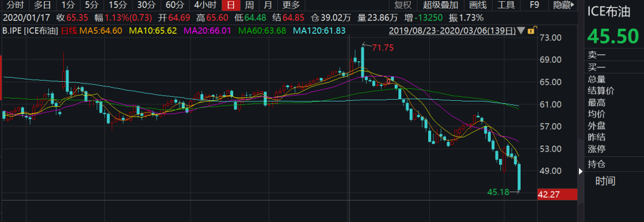Select the 15分 period tab
Image resolution: width=644 pixels, height=222 pixels.
click(x=118, y=5)
